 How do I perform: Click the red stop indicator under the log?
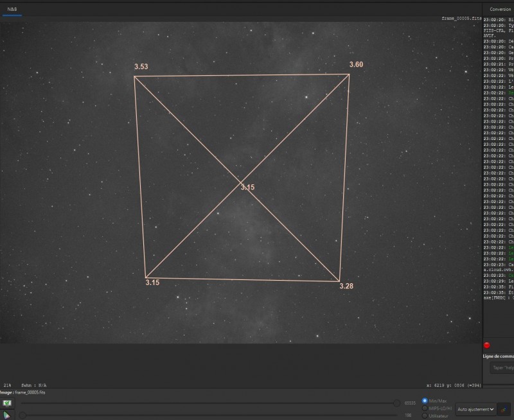487,345
